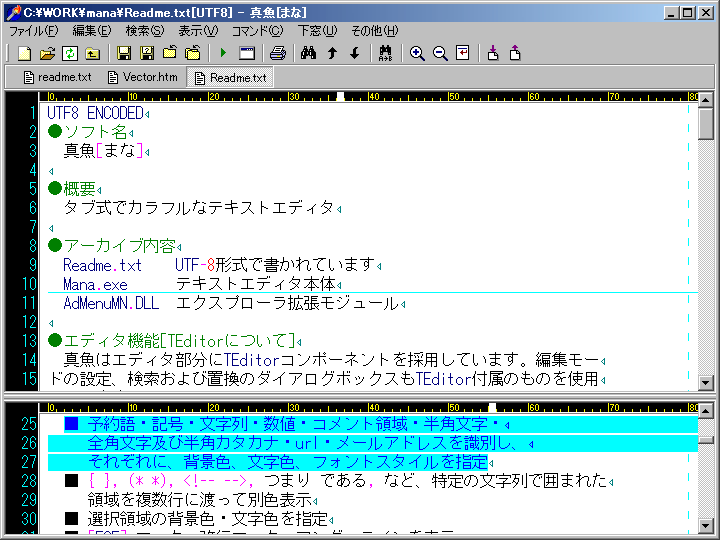Select the active Readme.txt tab
This screenshot has width=720, height=540.
pyautogui.click(x=230, y=78)
